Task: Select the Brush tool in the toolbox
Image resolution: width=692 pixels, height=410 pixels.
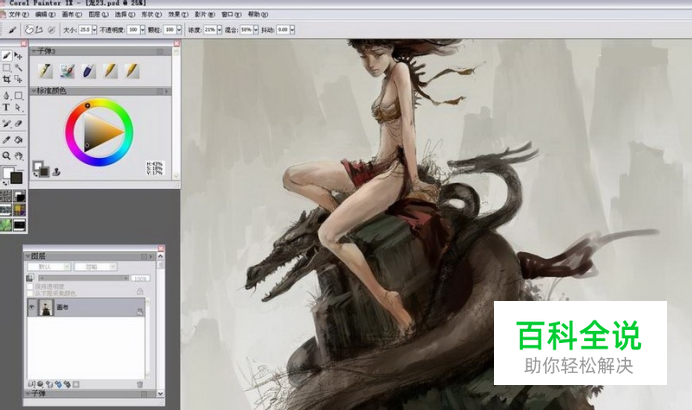Action: [6, 56]
